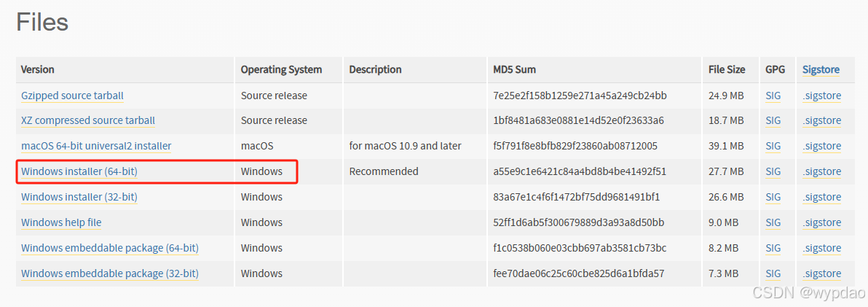Click the Files section heading
The image size is (868, 307).
[43, 23]
